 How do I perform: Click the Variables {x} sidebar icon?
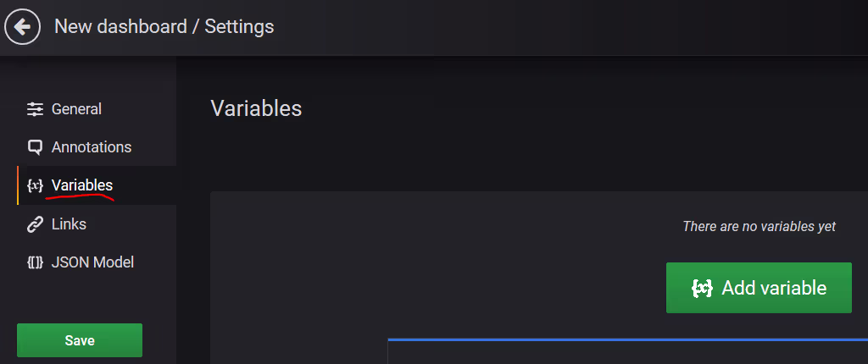pyautogui.click(x=35, y=185)
